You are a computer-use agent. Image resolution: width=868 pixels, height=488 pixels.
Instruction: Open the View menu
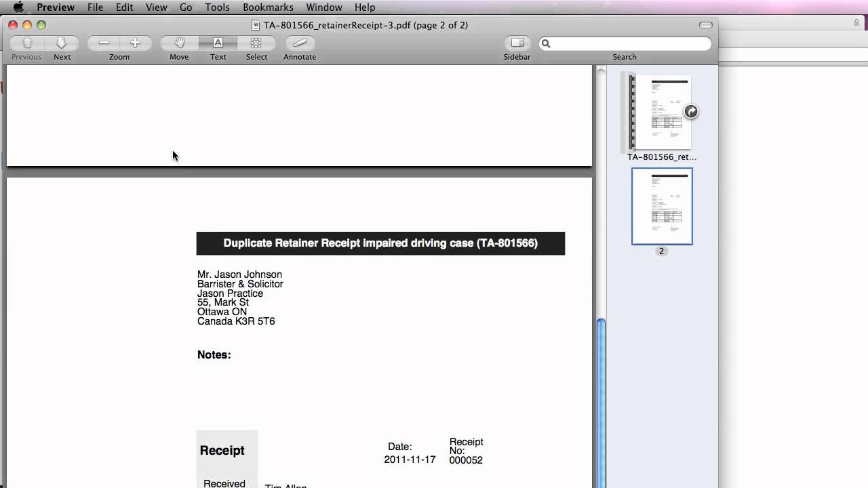coord(157,7)
